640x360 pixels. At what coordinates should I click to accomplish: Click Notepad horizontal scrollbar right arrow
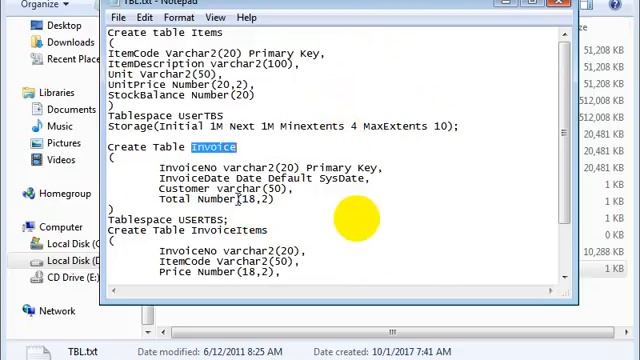pyautogui.click(x=551, y=291)
